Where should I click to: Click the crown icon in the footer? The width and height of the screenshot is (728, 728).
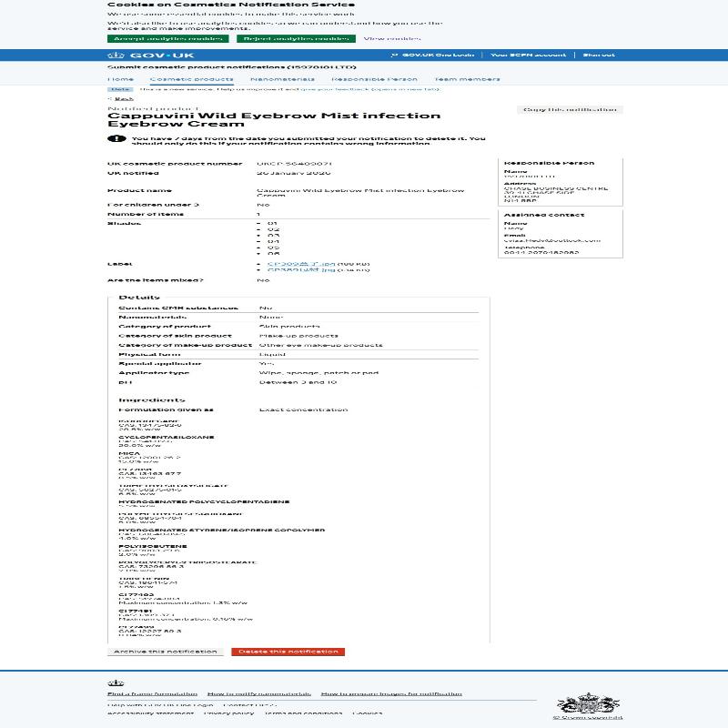coord(115,682)
